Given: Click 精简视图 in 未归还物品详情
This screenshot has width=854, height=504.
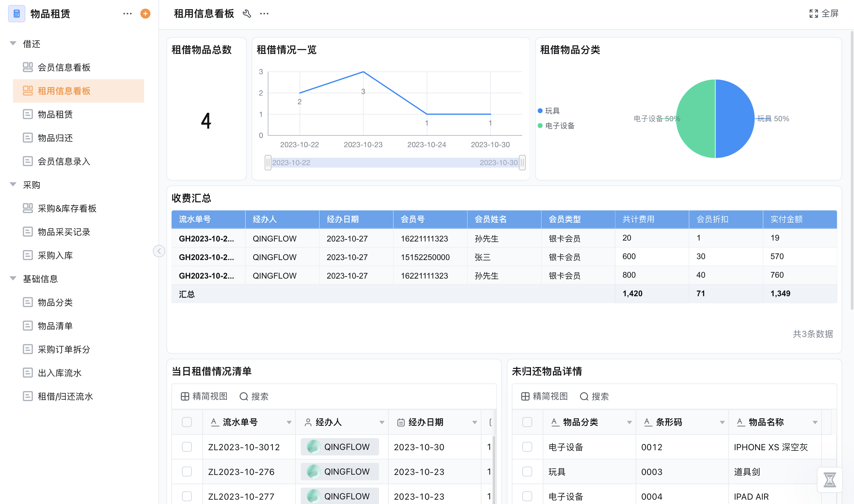Looking at the screenshot, I should (x=544, y=396).
